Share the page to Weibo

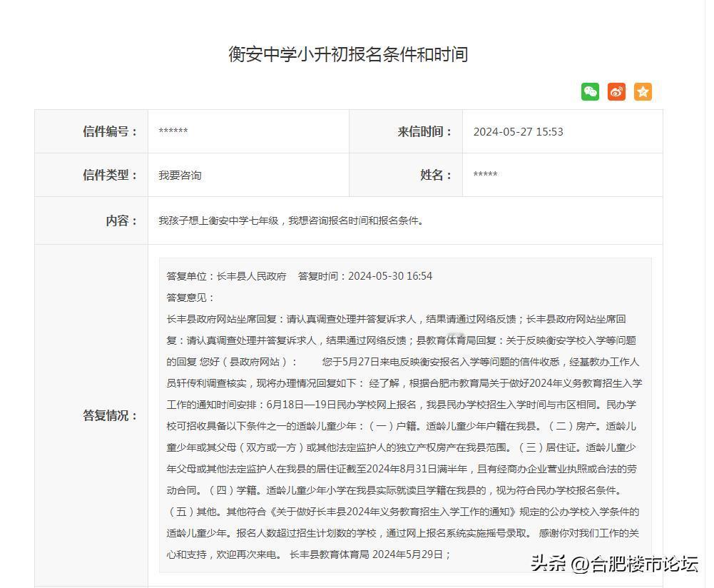click(616, 91)
